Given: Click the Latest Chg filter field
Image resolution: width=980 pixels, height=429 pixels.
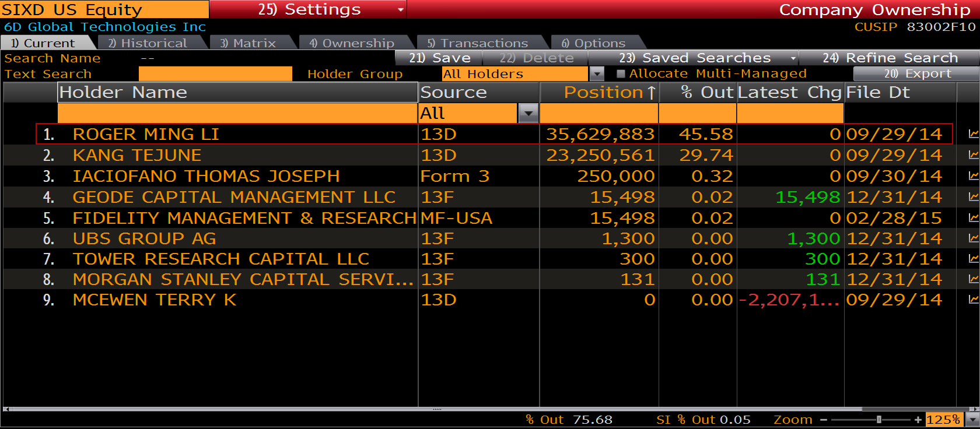Looking at the screenshot, I should click(790, 113).
